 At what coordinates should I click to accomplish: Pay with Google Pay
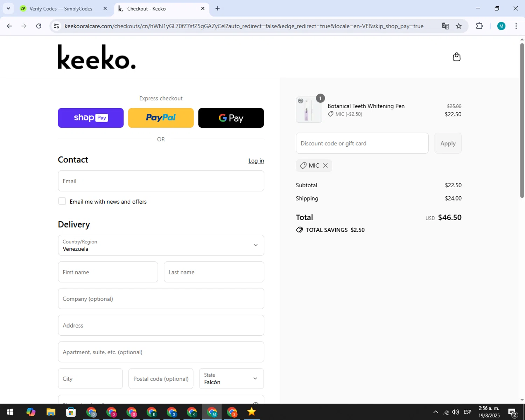(231, 118)
